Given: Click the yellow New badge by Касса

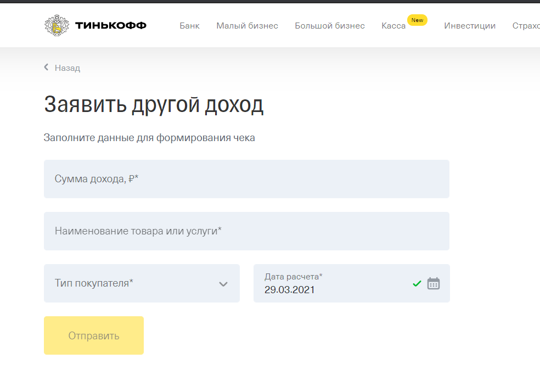Looking at the screenshot, I should point(417,20).
